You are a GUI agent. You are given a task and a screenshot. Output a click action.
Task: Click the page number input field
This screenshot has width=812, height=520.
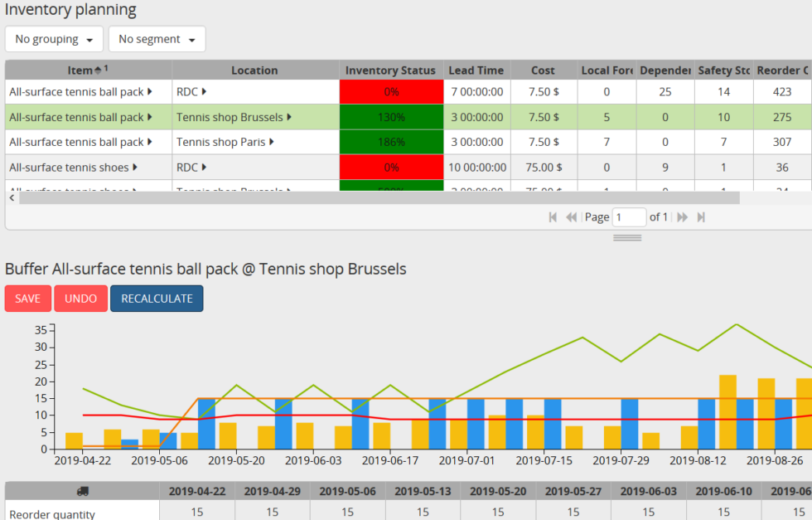629,217
